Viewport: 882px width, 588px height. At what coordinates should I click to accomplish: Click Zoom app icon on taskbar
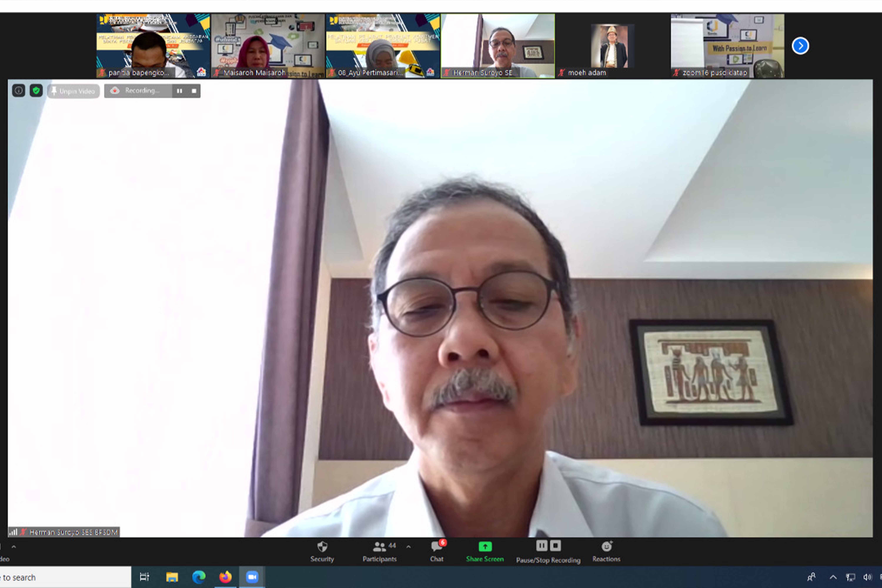(x=252, y=577)
